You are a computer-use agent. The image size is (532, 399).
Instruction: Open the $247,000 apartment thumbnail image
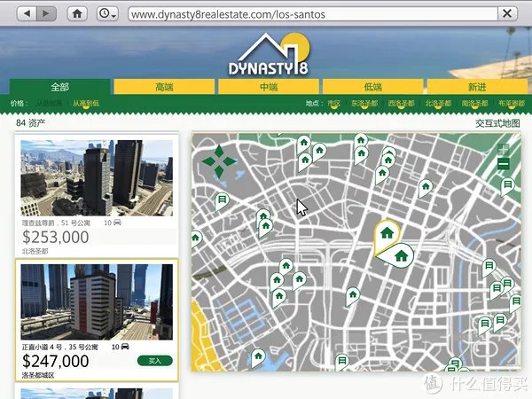[96, 301]
